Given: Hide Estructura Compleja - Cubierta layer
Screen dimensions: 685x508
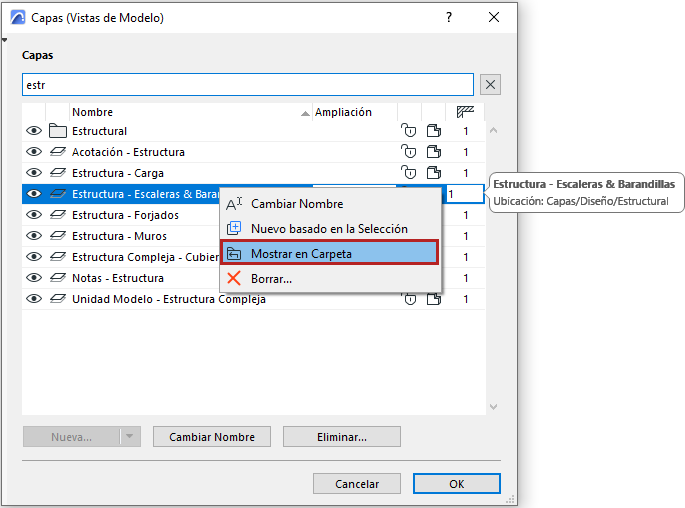Looking at the screenshot, I should tap(34, 256).
